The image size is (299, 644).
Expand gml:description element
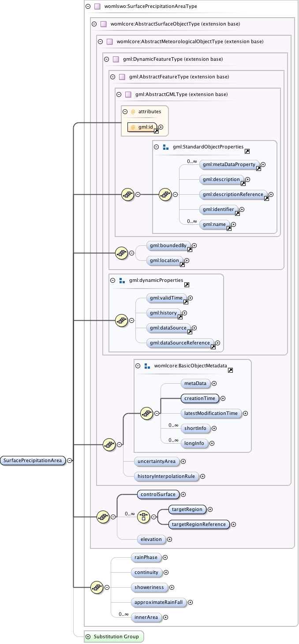(x=248, y=179)
